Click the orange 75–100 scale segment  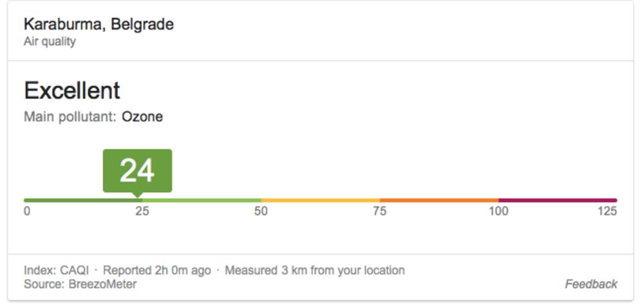click(439, 201)
